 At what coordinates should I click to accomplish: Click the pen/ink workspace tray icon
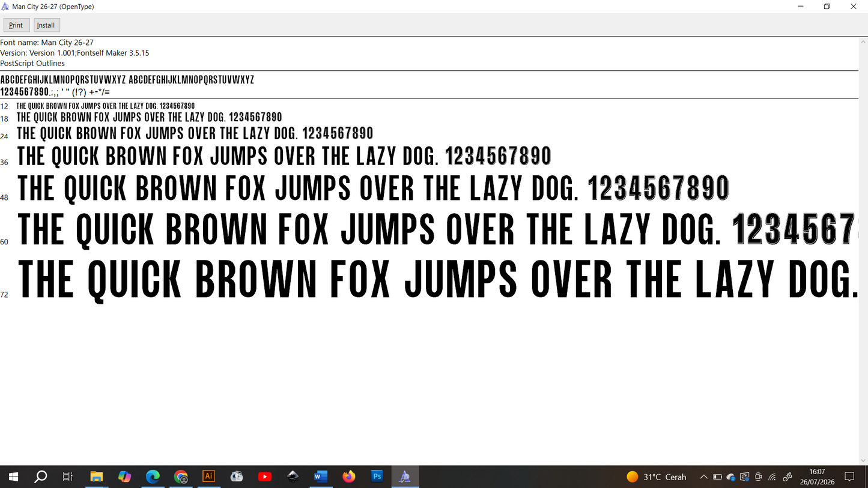pyautogui.click(x=787, y=477)
